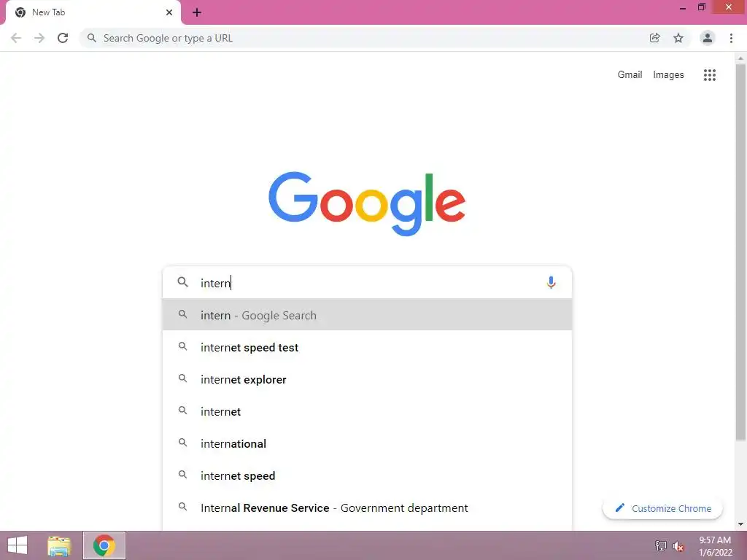The image size is (747, 560).
Task: Click the Customize Chrome button
Action: tap(662, 508)
